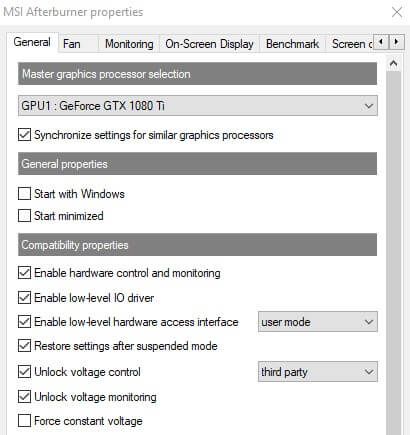
Task: Open the Benchmark tab
Action: 292,44
